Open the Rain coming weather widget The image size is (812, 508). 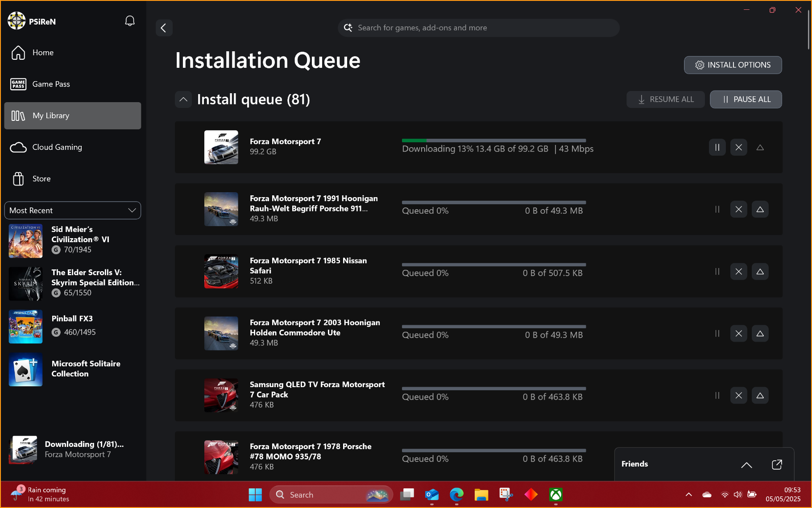click(x=41, y=495)
